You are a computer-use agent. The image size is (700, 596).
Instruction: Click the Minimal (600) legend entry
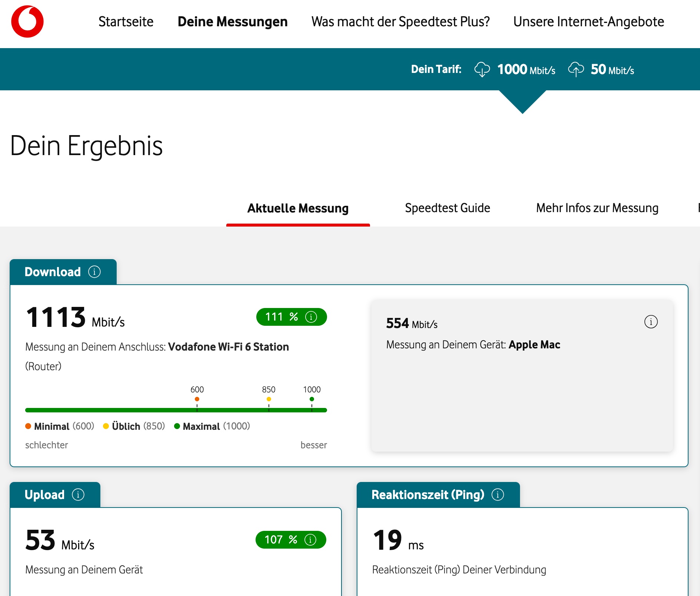coord(60,426)
